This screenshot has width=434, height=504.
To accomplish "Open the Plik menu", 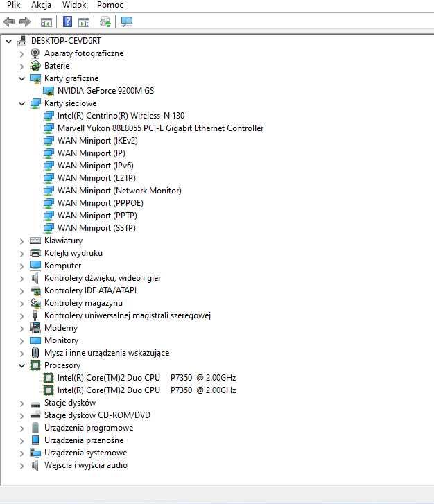I will point(13,5).
